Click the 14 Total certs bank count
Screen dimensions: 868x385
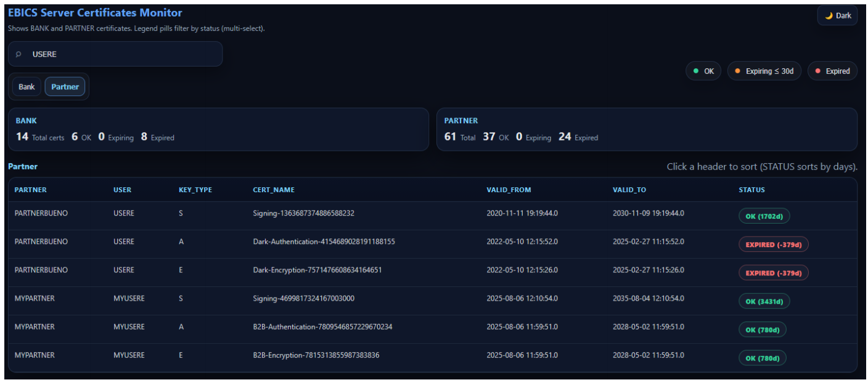pos(40,137)
